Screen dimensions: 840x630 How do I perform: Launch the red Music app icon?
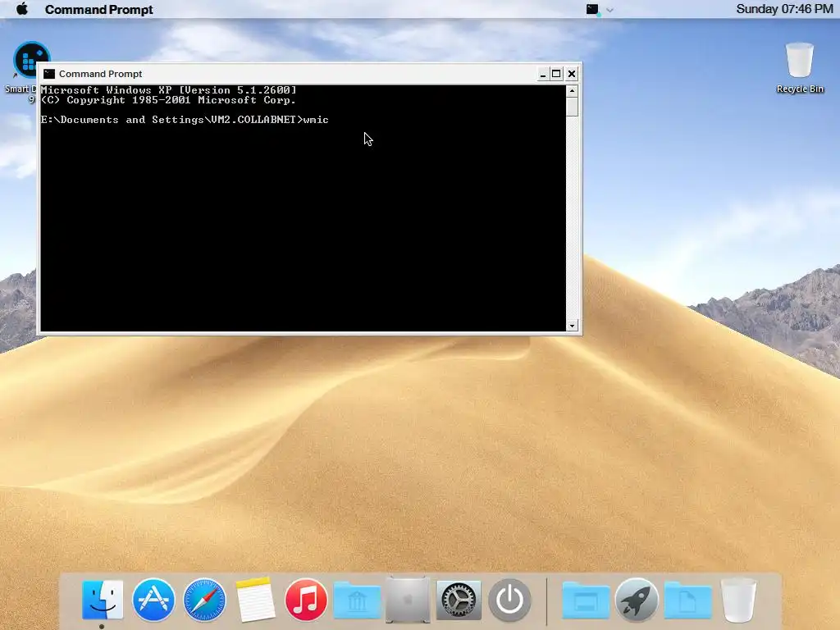coord(306,600)
